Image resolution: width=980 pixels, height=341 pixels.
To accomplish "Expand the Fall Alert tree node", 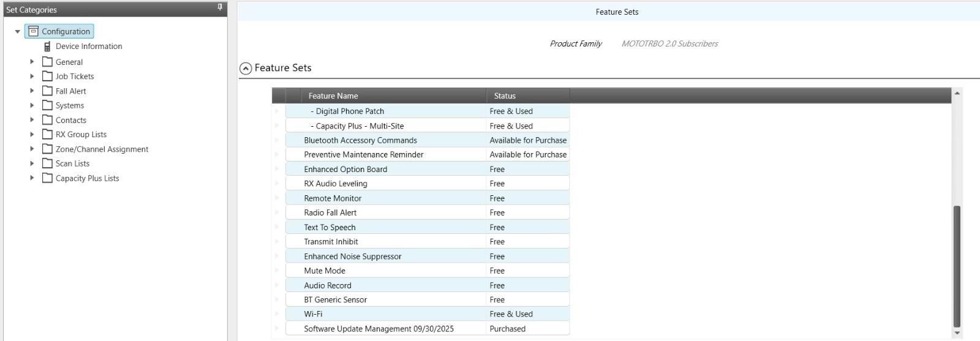I will point(32,91).
